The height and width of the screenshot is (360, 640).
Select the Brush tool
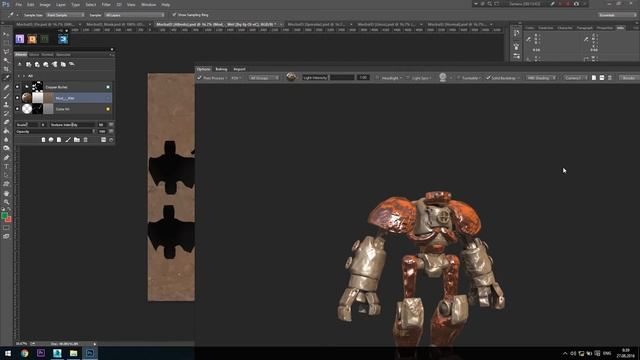tap(6, 96)
